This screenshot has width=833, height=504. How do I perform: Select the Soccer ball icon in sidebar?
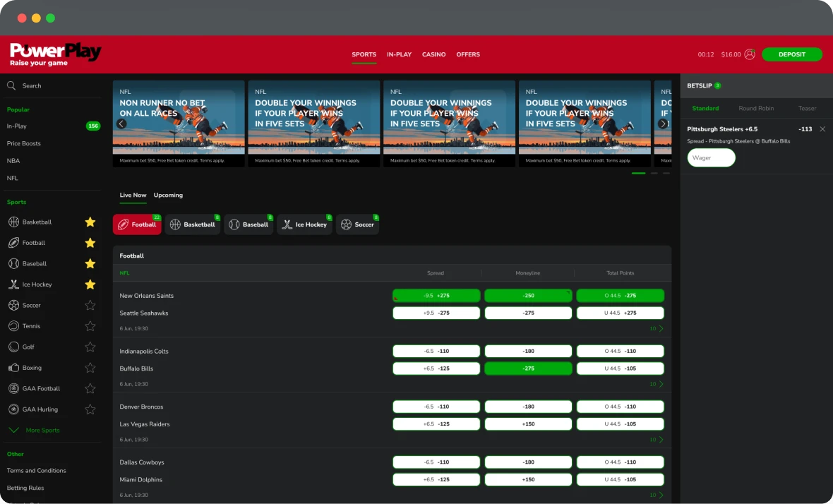[14, 306]
